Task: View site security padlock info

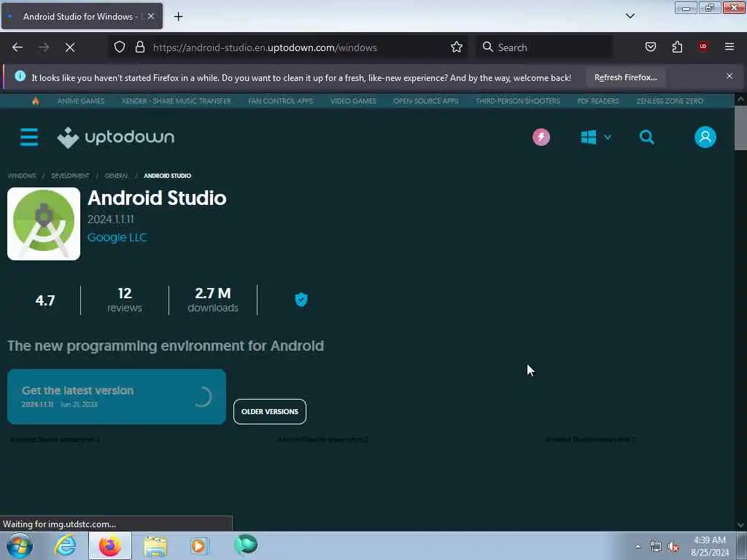Action: click(x=139, y=47)
